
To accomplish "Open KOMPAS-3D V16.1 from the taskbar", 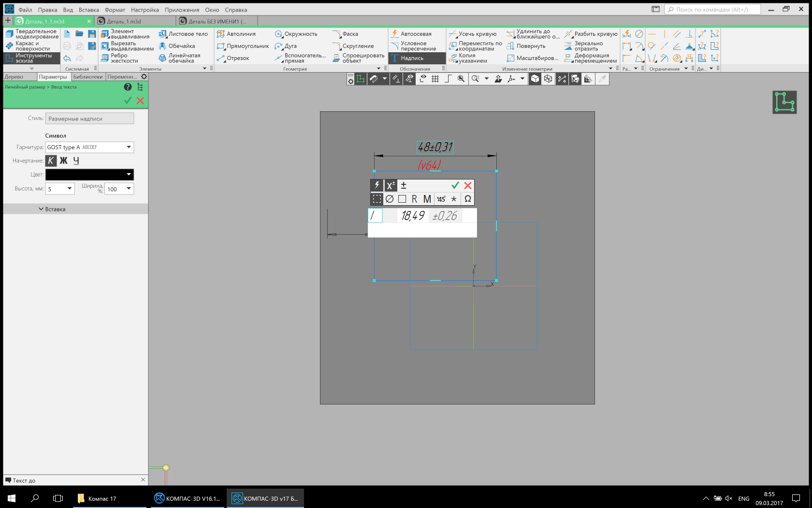I will point(188,498).
